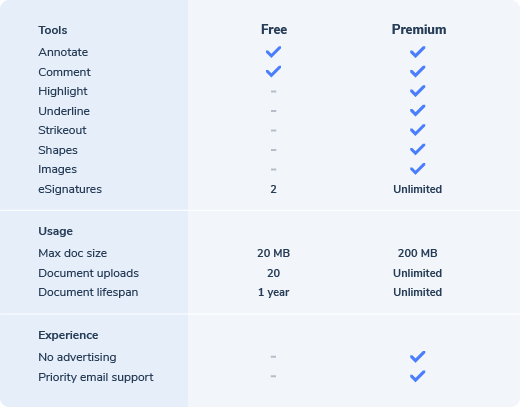Click the Premium checkmark for Priority email support
Viewport: 520px width, 407px height.
coord(417,376)
